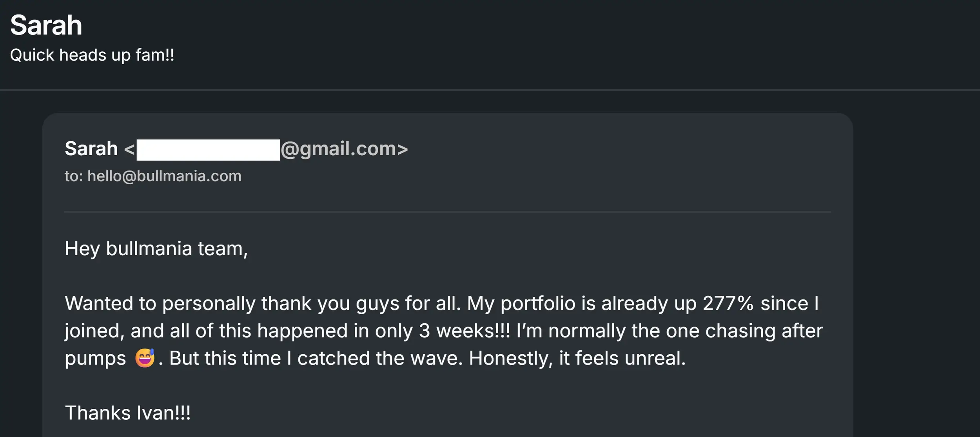Screen dimensions: 980x437
Task: Select the subject "Quick heads up fam!!"
Action: (x=92, y=55)
